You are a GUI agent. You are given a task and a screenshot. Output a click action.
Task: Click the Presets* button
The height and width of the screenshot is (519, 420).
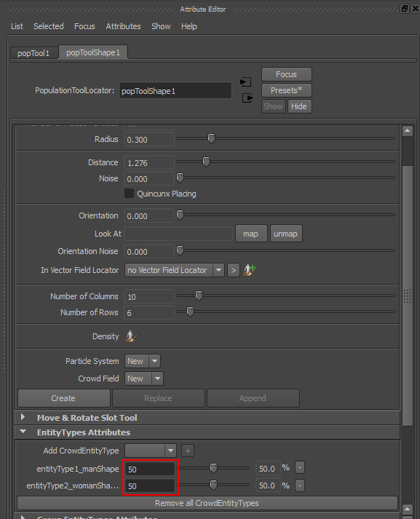[x=286, y=90]
